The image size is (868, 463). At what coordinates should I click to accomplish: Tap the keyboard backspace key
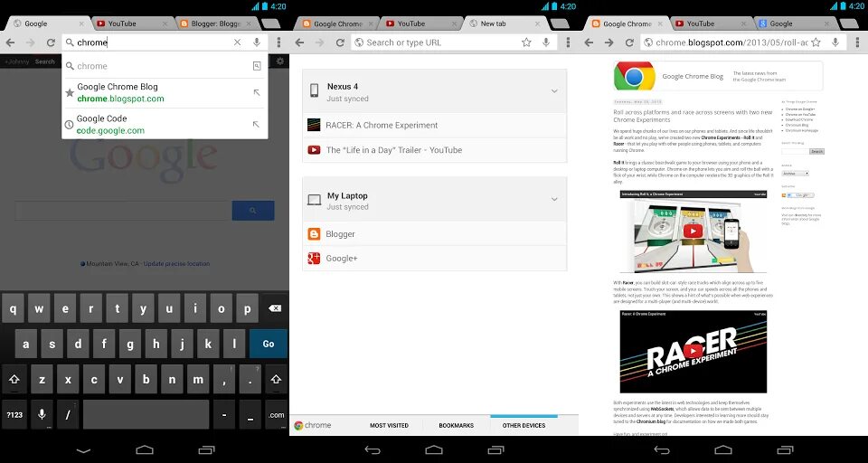[275, 308]
